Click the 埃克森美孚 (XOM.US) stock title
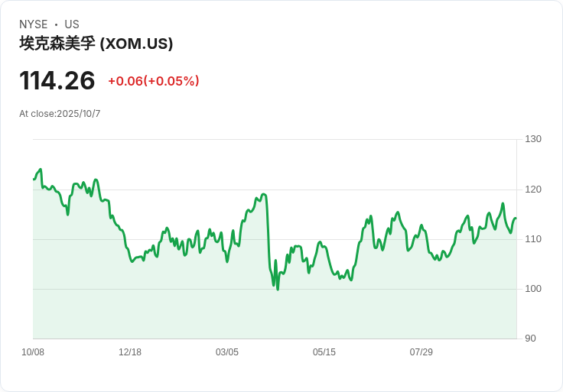Screen dimensions: 563x392 (96, 44)
